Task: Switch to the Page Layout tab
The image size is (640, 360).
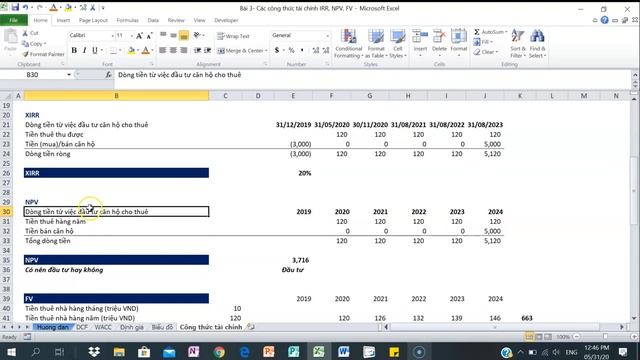Action: (x=93, y=20)
